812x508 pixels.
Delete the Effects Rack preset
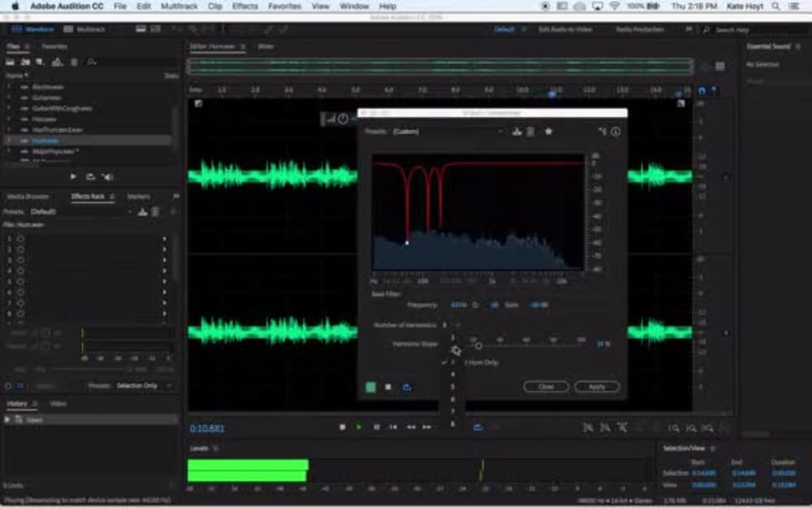(155, 211)
